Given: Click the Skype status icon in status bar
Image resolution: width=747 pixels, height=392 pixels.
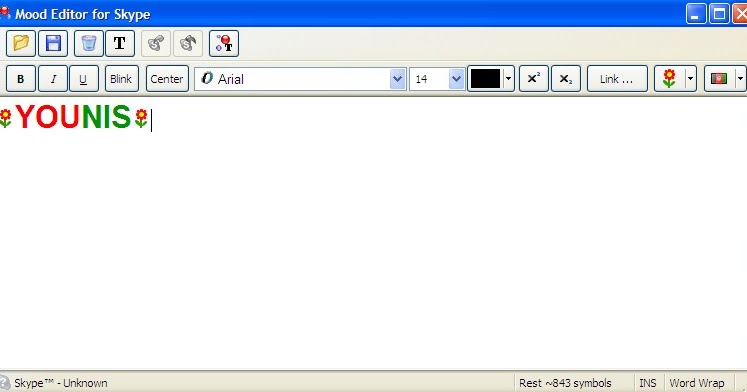Looking at the screenshot, I should pyautogui.click(x=5, y=383).
